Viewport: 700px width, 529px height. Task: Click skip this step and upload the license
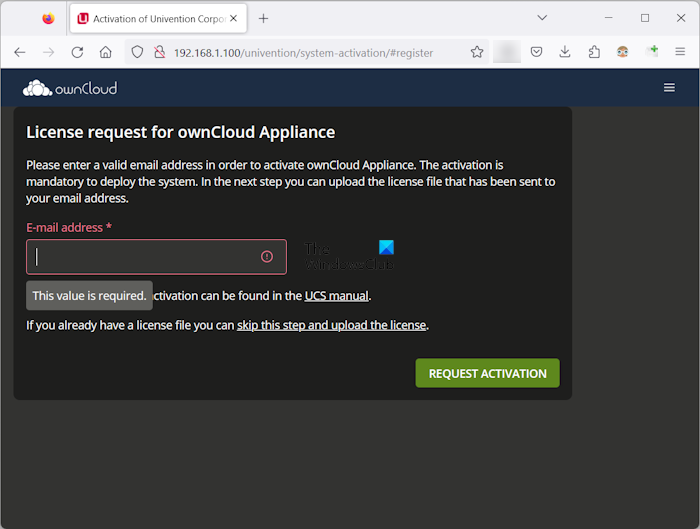coord(332,325)
